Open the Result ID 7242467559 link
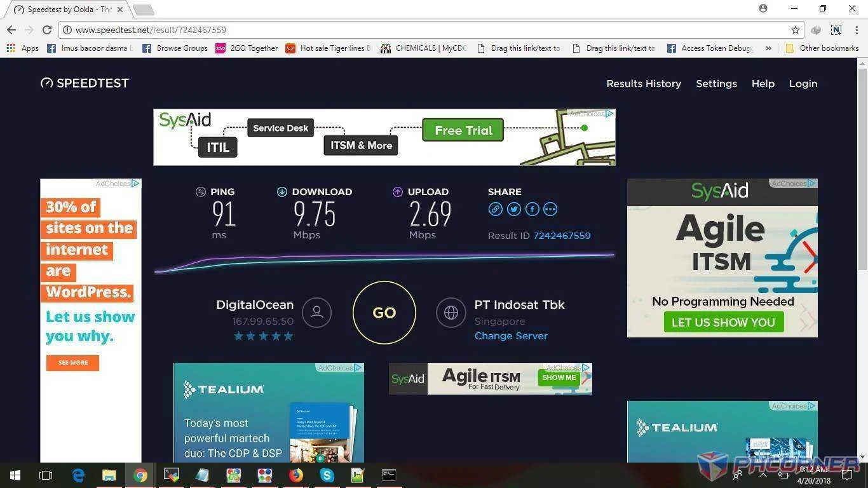This screenshot has height=488, width=868. (562, 235)
